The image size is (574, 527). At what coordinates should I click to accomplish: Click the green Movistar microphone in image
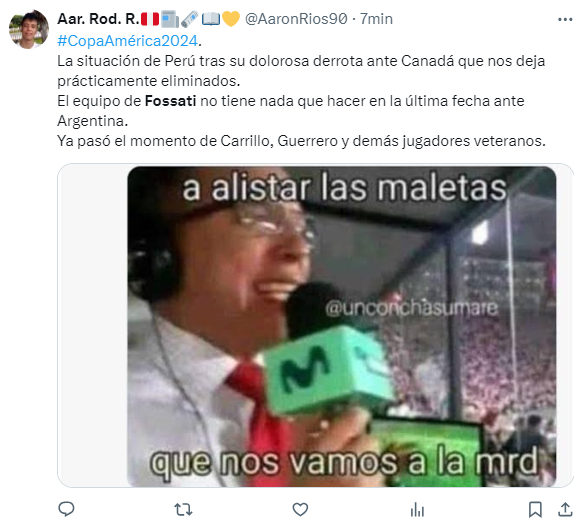[328, 370]
